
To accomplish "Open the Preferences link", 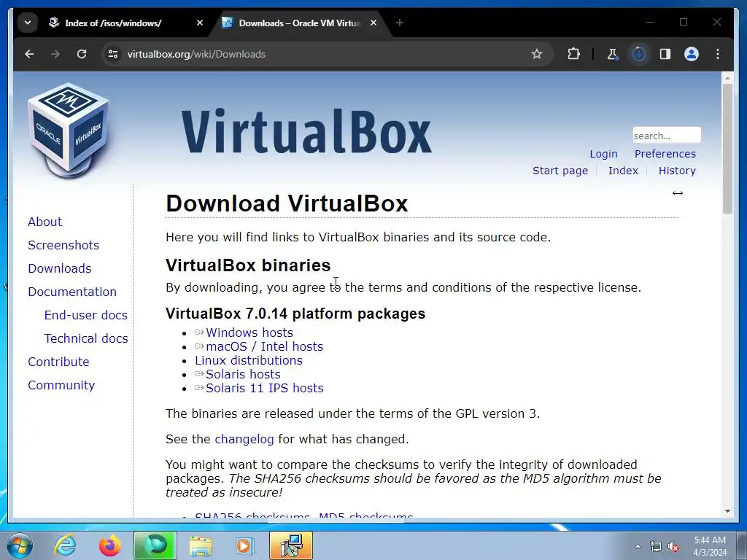I will (665, 154).
